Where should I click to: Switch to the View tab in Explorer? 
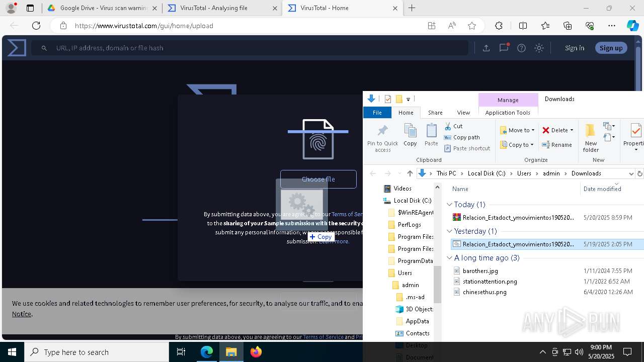pyautogui.click(x=463, y=113)
